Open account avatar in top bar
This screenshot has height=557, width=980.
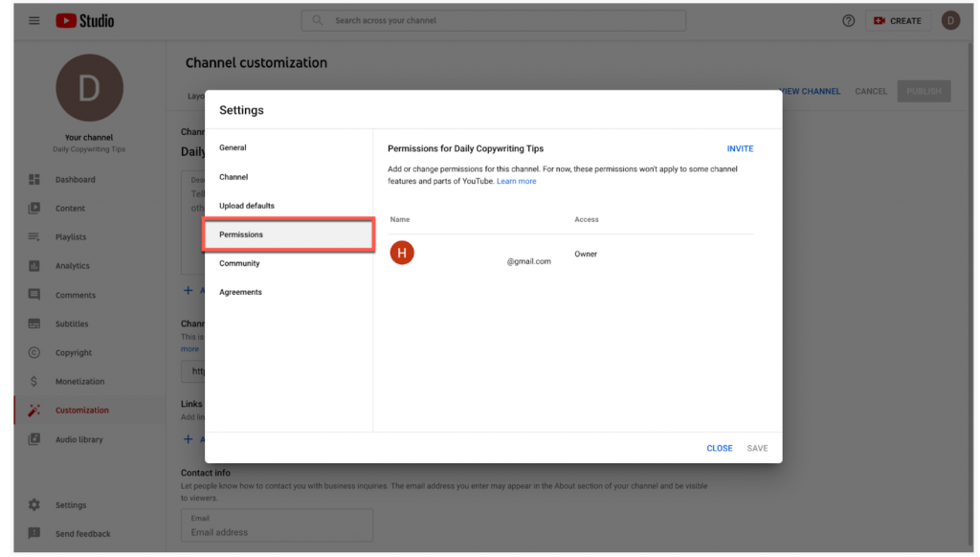(x=950, y=21)
